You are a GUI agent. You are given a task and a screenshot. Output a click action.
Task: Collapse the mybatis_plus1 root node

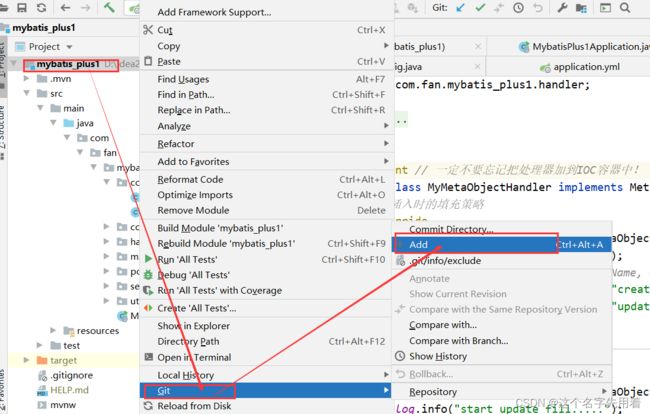[14, 64]
